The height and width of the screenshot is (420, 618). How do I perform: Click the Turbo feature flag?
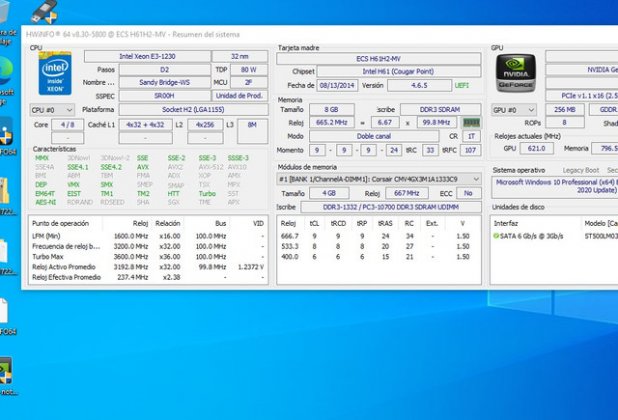click(x=207, y=193)
